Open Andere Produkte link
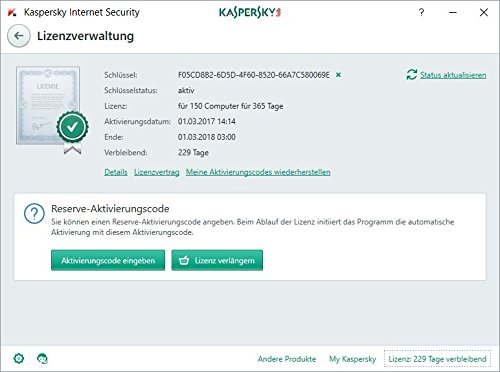 click(x=287, y=359)
